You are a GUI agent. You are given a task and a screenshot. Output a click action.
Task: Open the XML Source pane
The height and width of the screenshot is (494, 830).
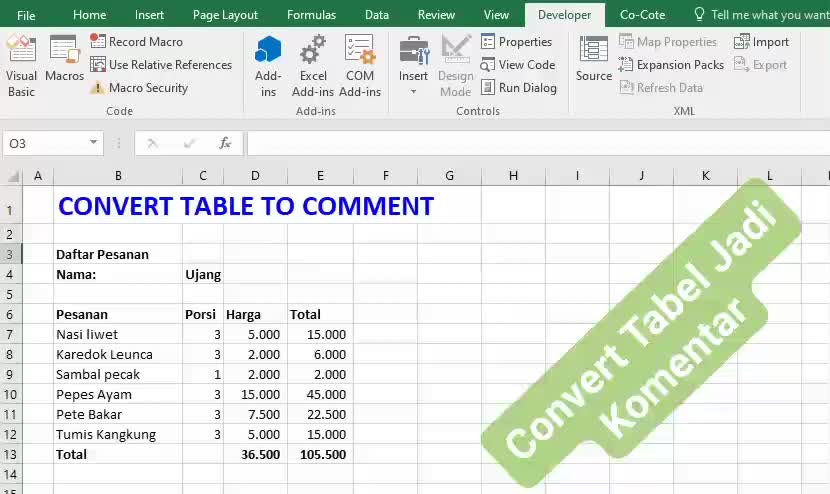tap(593, 58)
